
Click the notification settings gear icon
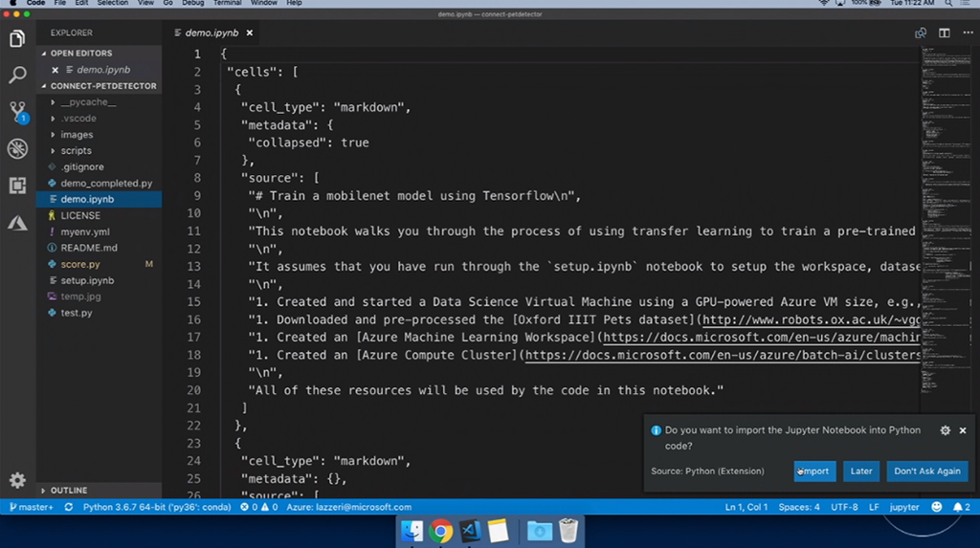[946, 431]
